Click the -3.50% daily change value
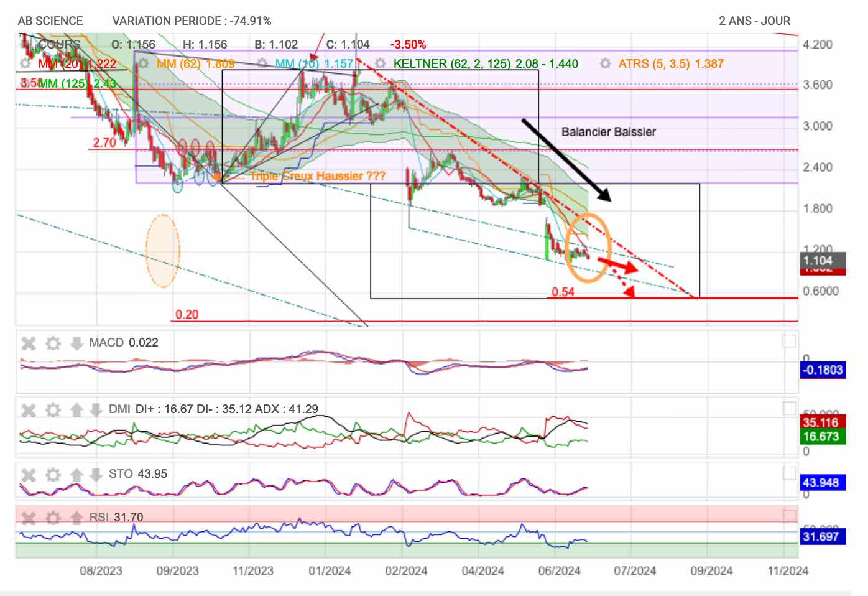Viewport: 868px width, 596px height. [408, 44]
